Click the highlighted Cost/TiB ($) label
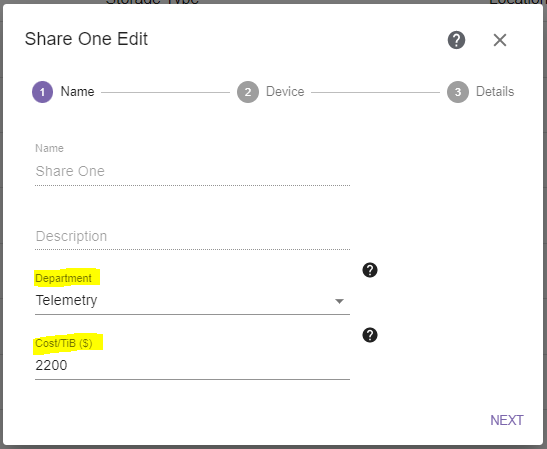The image size is (547, 449). [x=64, y=343]
